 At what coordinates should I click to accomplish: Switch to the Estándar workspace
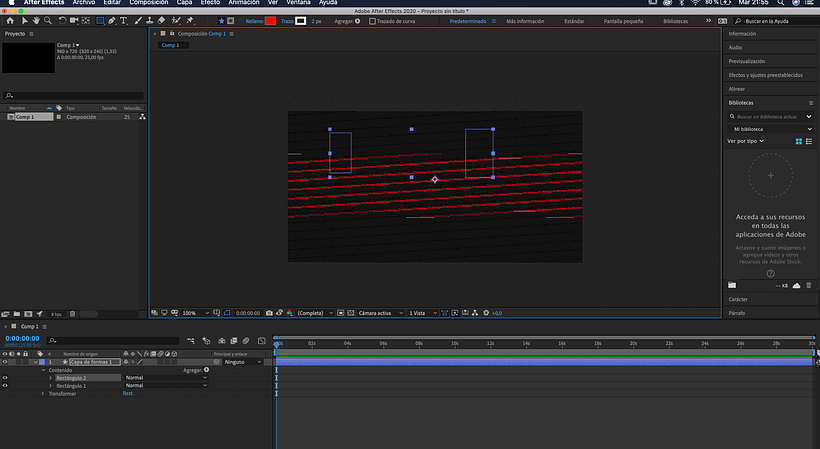pyautogui.click(x=574, y=21)
